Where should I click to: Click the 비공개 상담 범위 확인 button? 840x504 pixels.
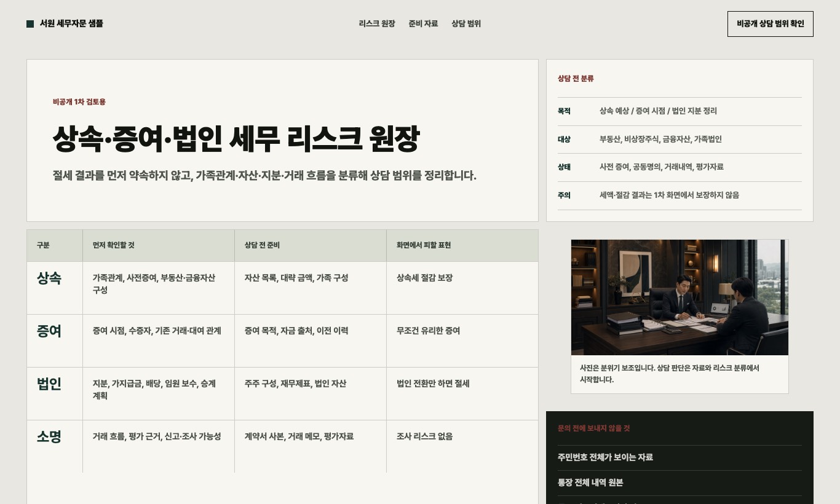pos(770,24)
